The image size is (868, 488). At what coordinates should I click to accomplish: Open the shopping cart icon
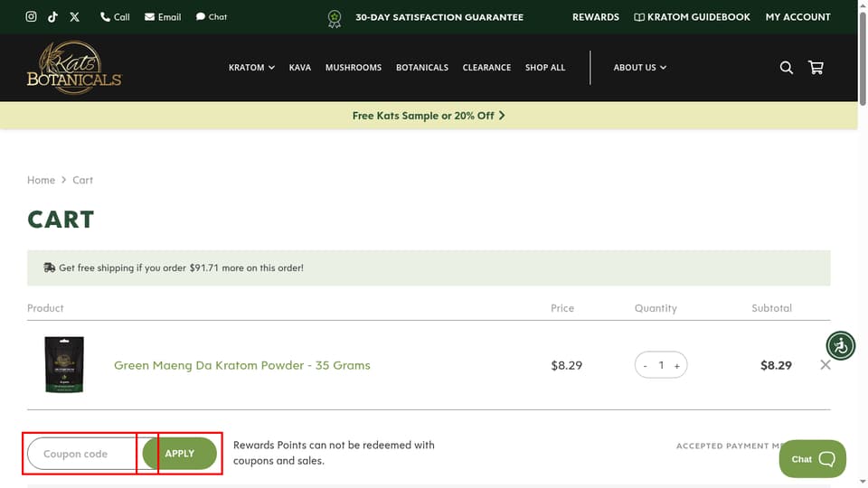point(816,68)
